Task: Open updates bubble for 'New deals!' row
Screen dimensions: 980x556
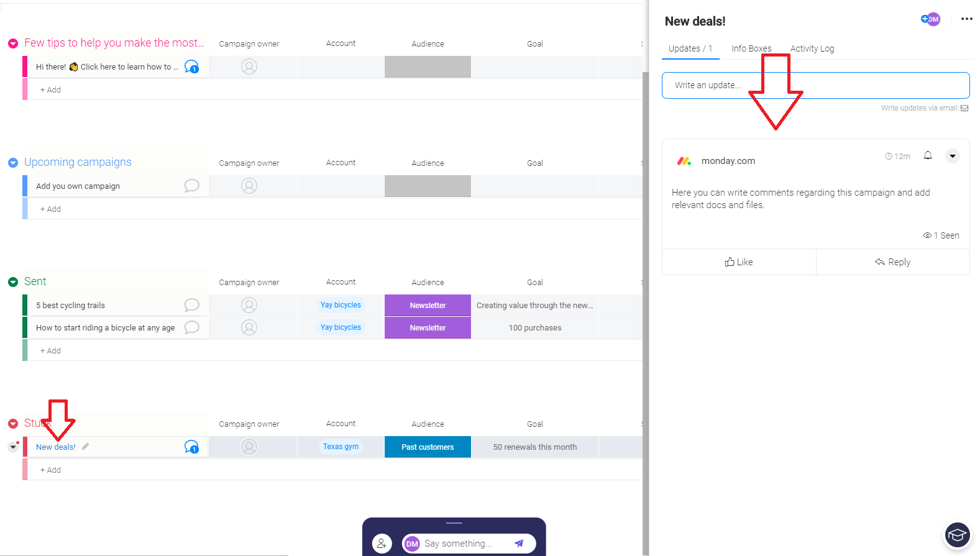Action: pyautogui.click(x=192, y=447)
